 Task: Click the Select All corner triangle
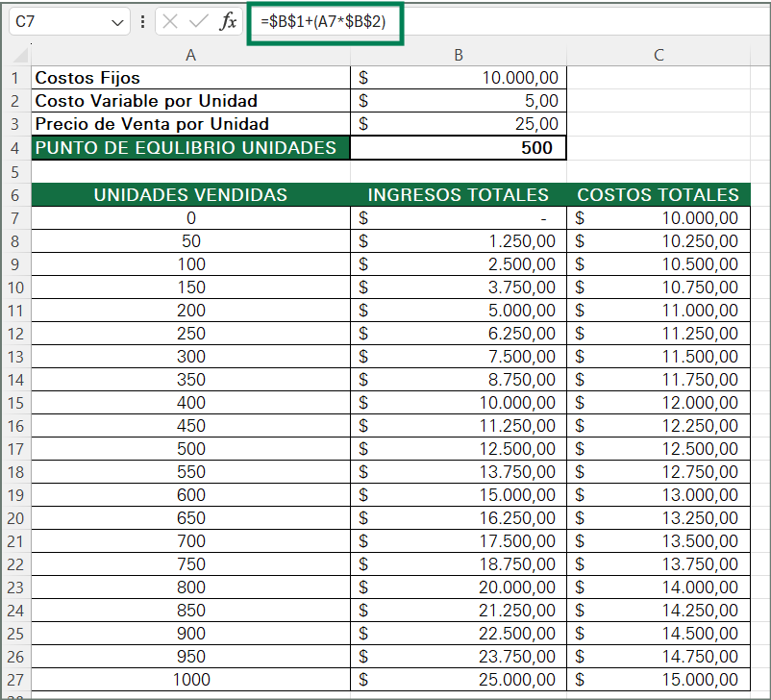click(x=20, y=55)
